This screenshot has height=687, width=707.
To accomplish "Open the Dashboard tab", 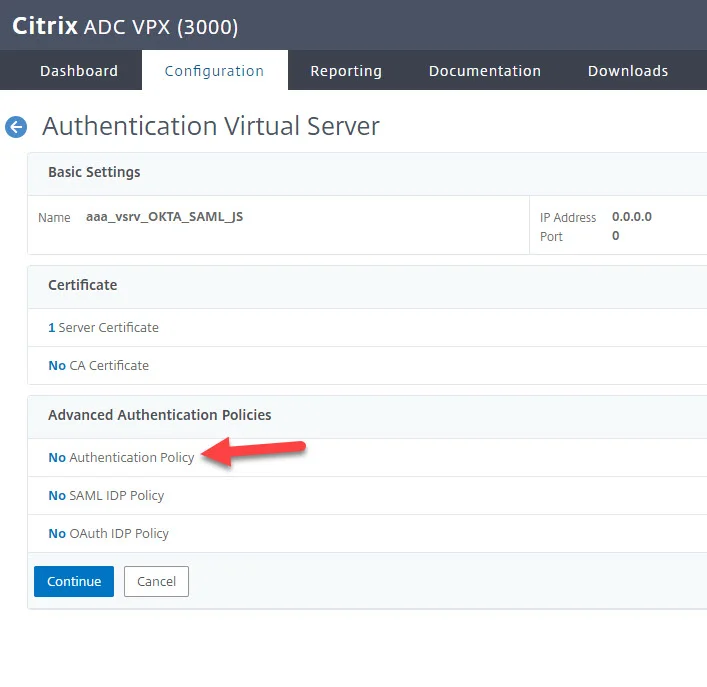I will [79, 71].
